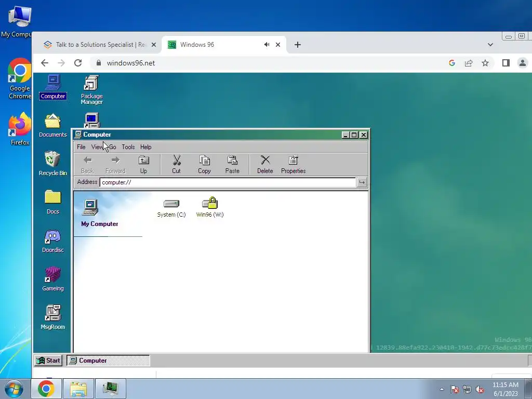Click the Copy toolbar icon
Image resolution: width=532 pixels, height=399 pixels.
(x=204, y=165)
